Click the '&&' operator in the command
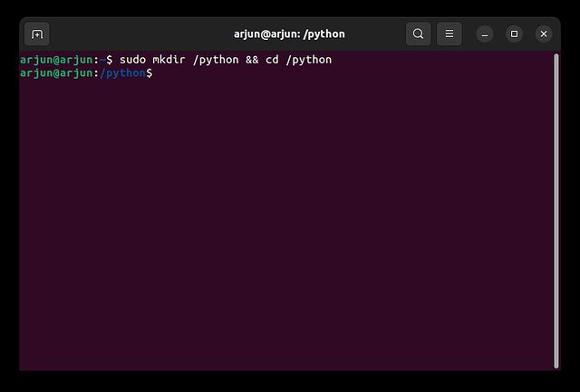 coord(252,60)
